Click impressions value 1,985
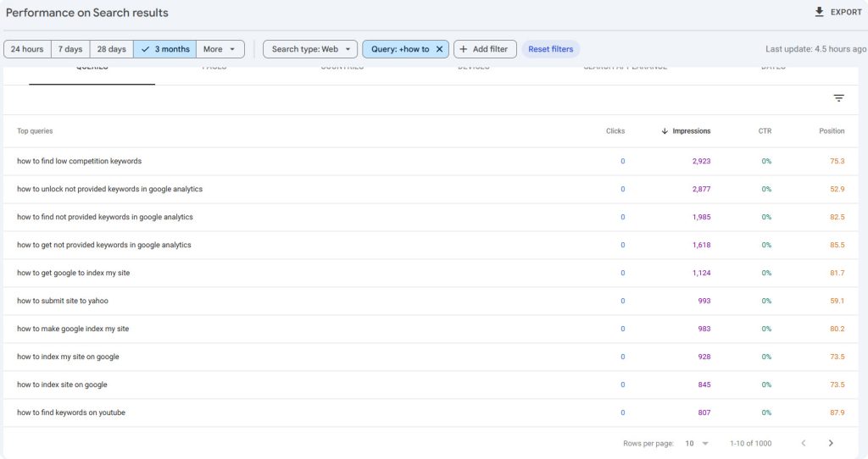 (701, 217)
